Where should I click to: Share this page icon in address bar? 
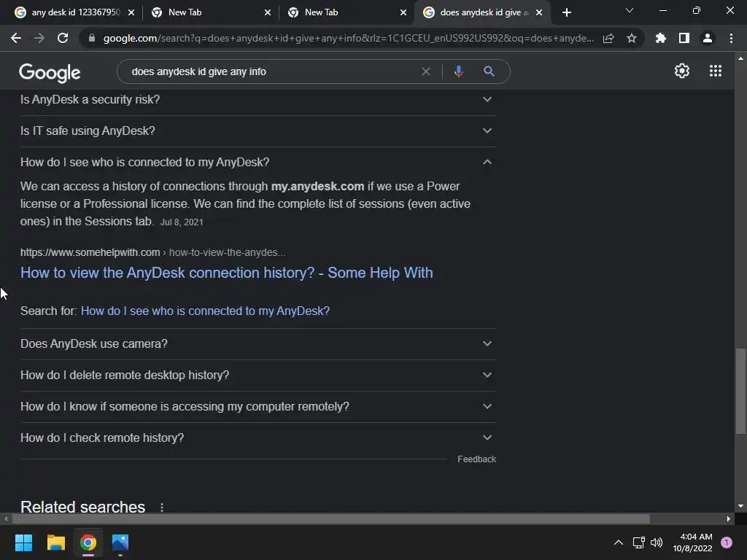coord(608,38)
